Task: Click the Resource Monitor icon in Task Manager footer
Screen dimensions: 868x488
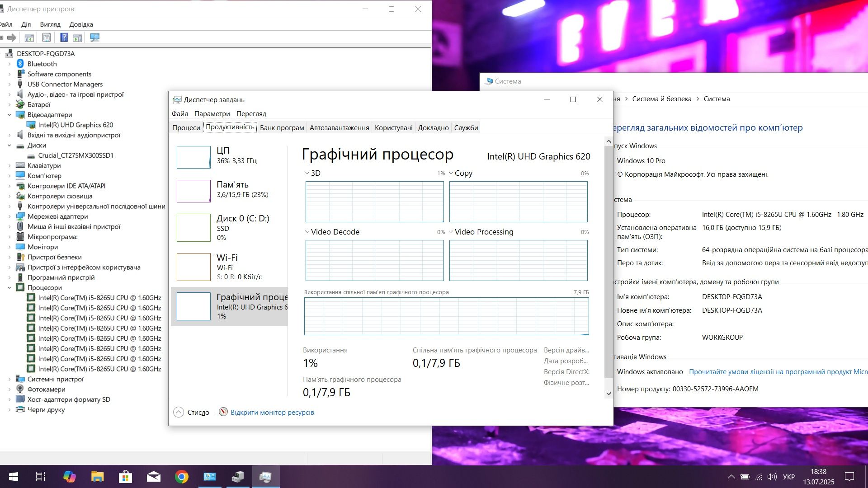Action: pyautogui.click(x=223, y=412)
